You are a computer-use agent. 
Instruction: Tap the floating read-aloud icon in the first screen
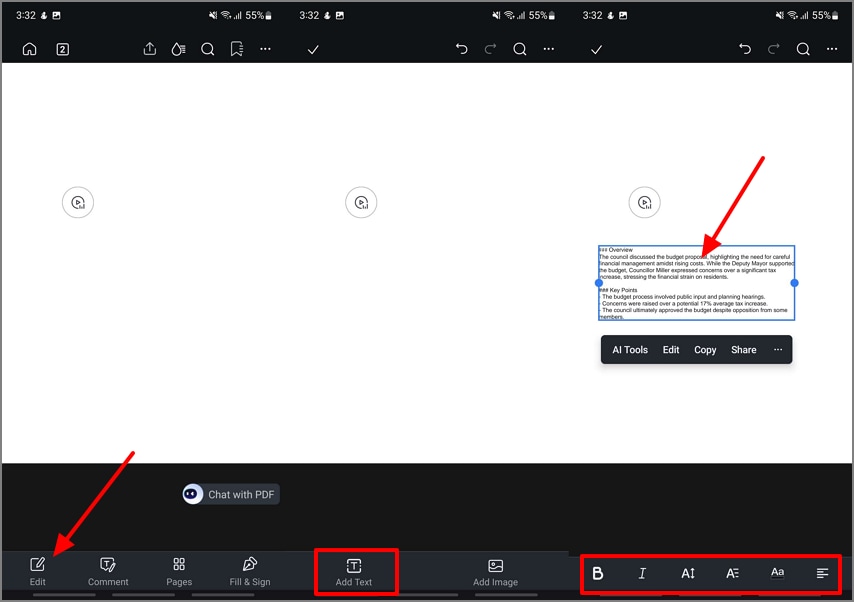tap(78, 203)
